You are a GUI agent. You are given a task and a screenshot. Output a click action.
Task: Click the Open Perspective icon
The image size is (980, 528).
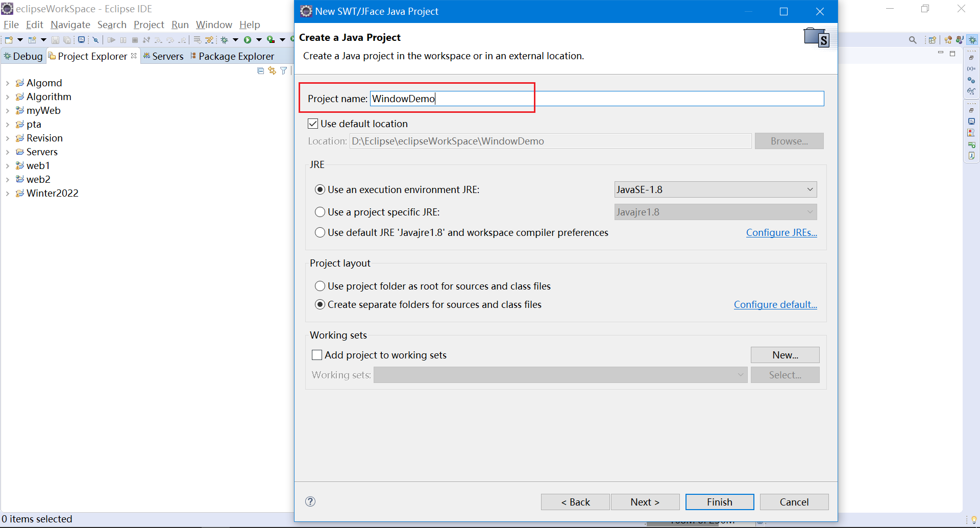(x=932, y=40)
